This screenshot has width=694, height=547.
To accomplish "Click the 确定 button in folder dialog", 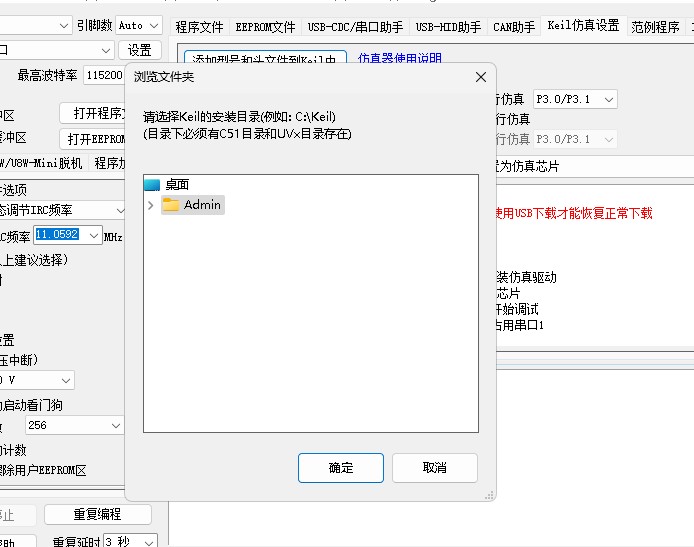I will (340, 467).
